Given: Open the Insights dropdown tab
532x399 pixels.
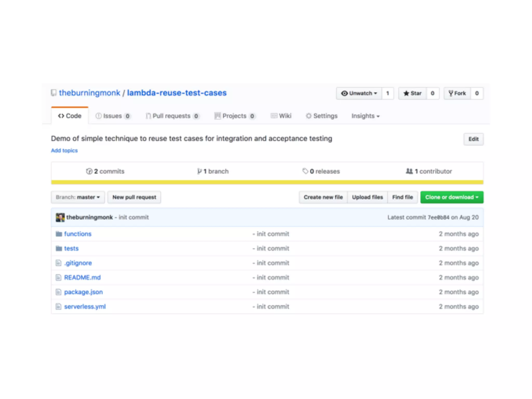Looking at the screenshot, I should (x=365, y=116).
